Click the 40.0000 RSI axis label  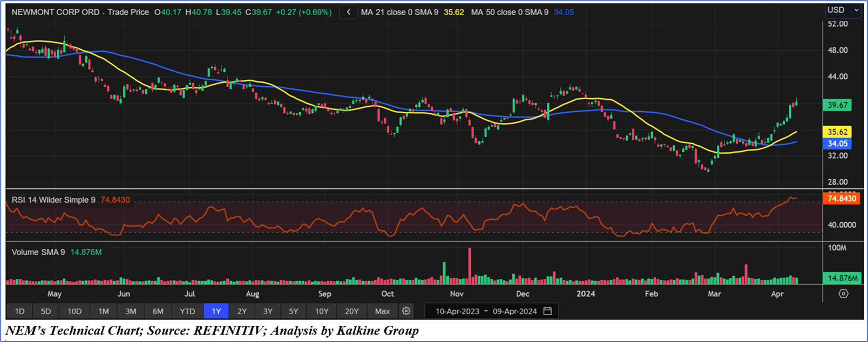(x=842, y=225)
